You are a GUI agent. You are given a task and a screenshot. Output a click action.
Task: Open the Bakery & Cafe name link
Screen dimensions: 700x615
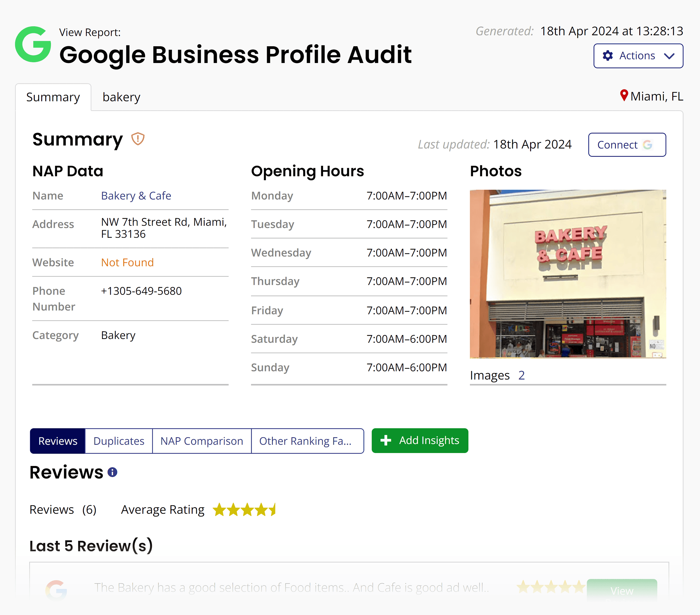tap(136, 196)
